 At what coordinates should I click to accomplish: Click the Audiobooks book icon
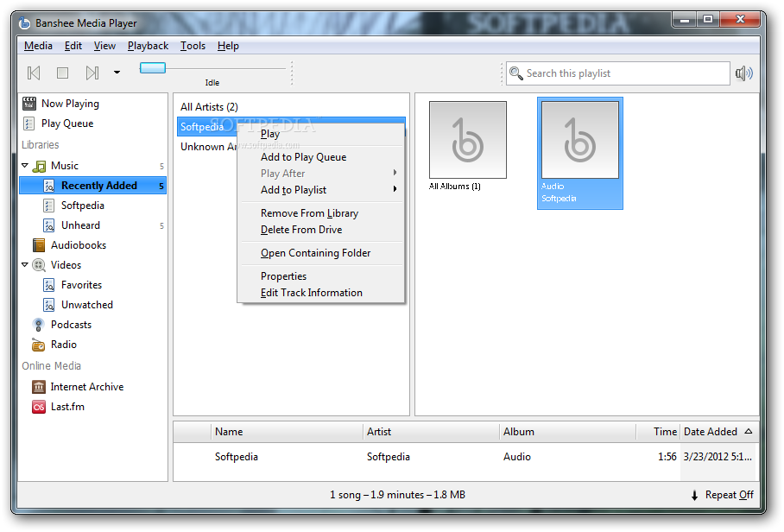[39, 245]
